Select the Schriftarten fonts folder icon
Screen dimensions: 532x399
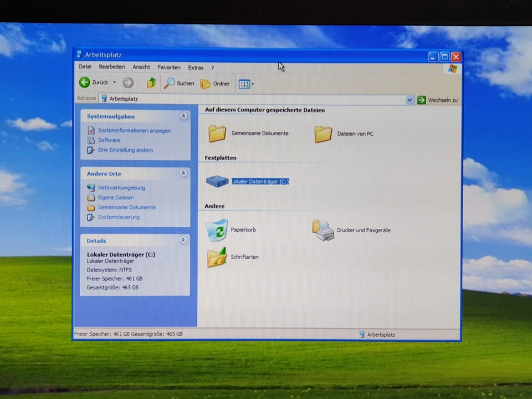[217, 257]
